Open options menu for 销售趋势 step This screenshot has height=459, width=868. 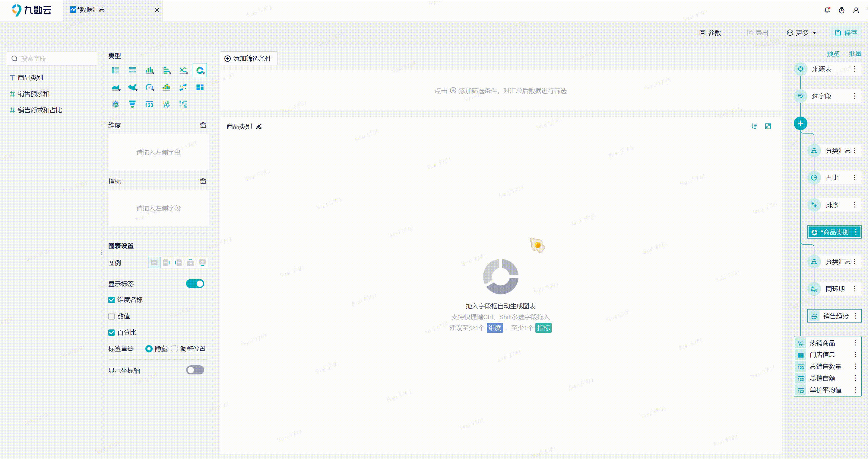point(856,316)
